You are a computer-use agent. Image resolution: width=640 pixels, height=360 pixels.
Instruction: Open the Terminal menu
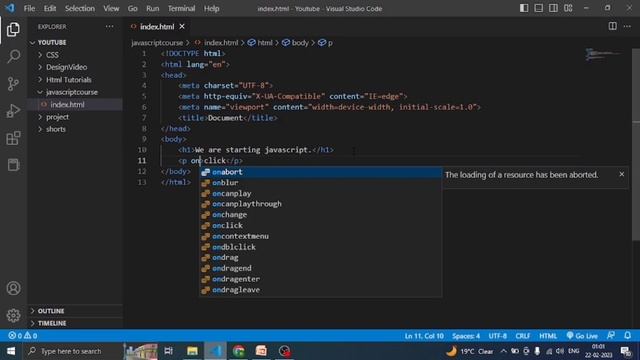(181, 8)
